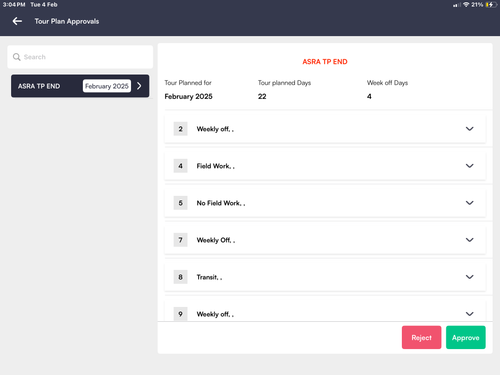The height and width of the screenshot is (375, 500).
Task: Focus the Search input field
Action: pyautogui.click(x=80, y=57)
